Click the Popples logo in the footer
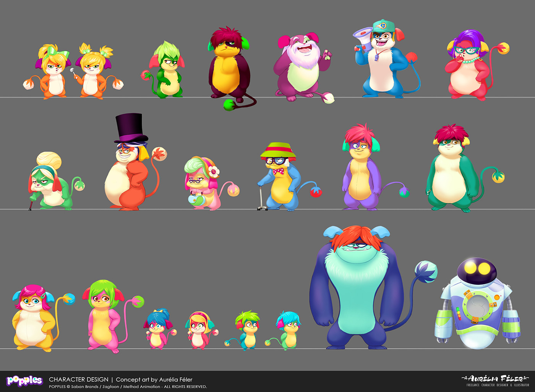 [x=24, y=381]
